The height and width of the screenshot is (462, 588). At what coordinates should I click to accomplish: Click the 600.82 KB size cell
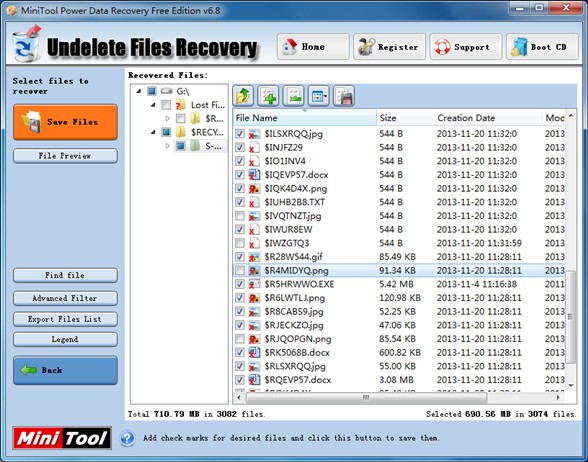point(400,352)
